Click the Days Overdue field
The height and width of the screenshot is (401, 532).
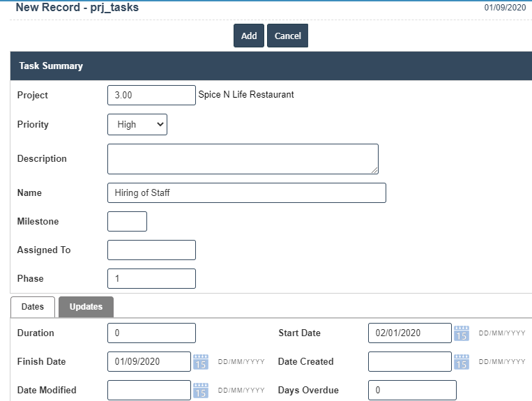[412, 391]
